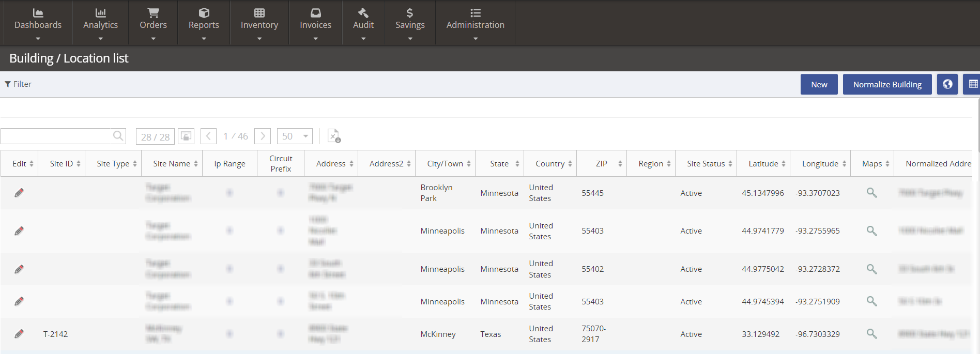The height and width of the screenshot is (354, 980).
Task: Click into the table search field
Action: [56, 136]
